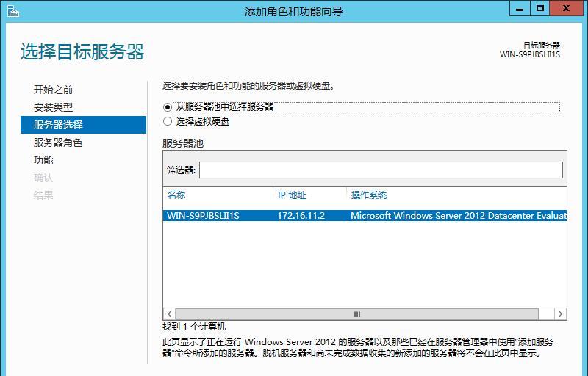Click inside the 筛选器 filter field
This screenshot has height=376, width=588.
coord(381,170)
